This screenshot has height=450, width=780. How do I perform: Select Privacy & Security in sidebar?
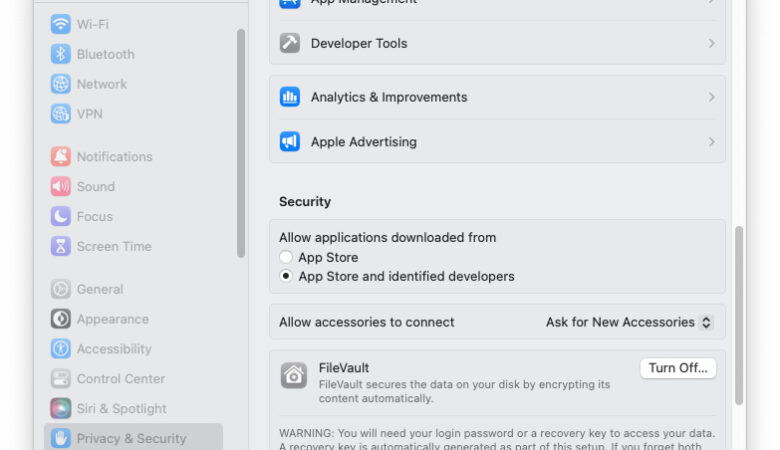[x=133, y=438]
